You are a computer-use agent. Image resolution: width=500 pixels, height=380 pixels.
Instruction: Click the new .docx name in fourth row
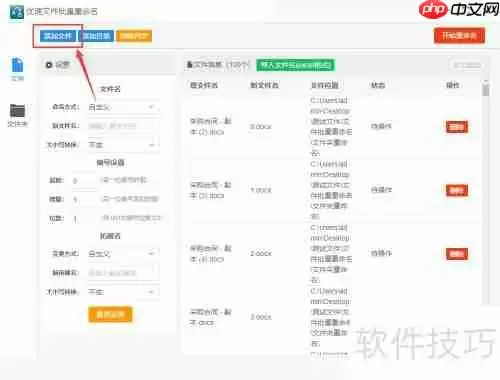(261, 317)
